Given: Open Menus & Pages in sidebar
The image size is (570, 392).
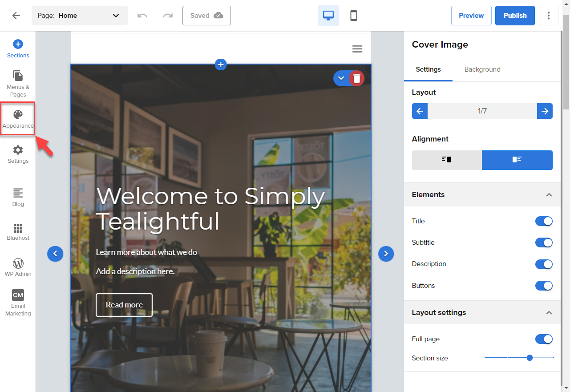Looking at the screenshot, I should pyautogui.click(x=18, y=84).
